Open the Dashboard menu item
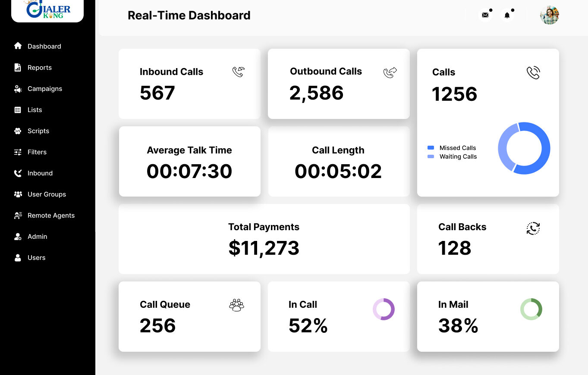The image size is (588, 375). tap(44, 46)
